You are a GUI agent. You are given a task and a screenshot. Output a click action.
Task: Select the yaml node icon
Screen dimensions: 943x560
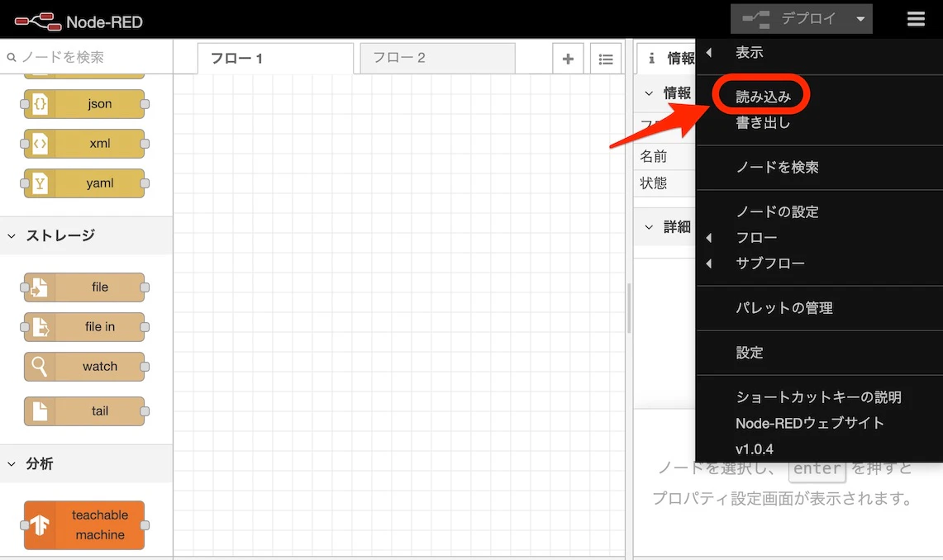(x=40, y=183)
